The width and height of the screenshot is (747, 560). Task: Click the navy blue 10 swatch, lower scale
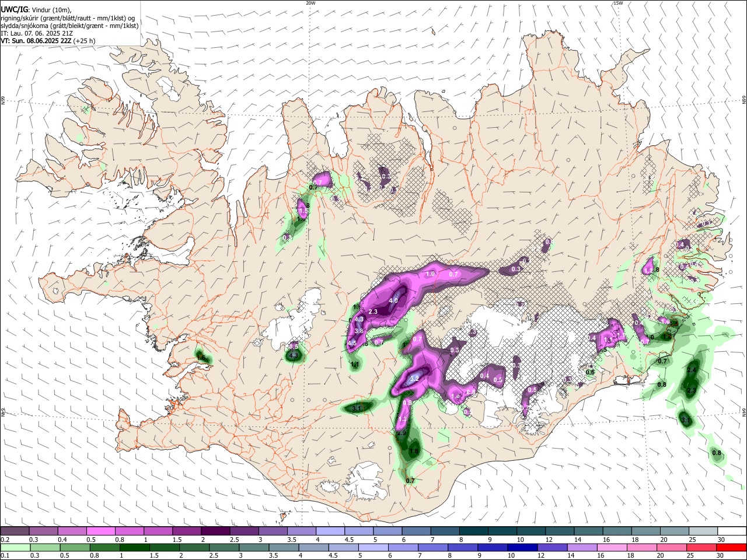point(522,547)
